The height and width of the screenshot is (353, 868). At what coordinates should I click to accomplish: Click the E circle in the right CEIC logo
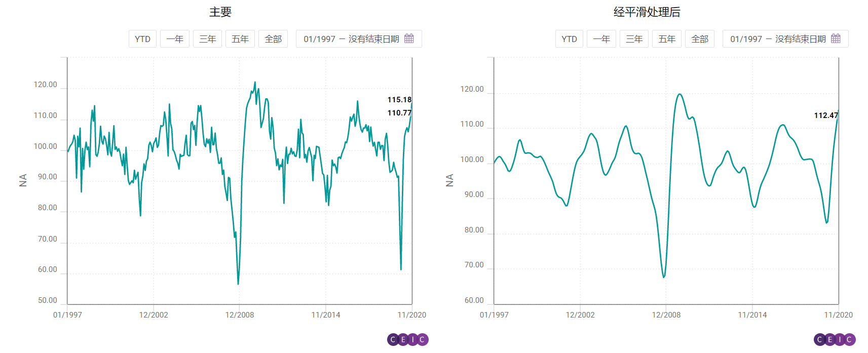829,340
